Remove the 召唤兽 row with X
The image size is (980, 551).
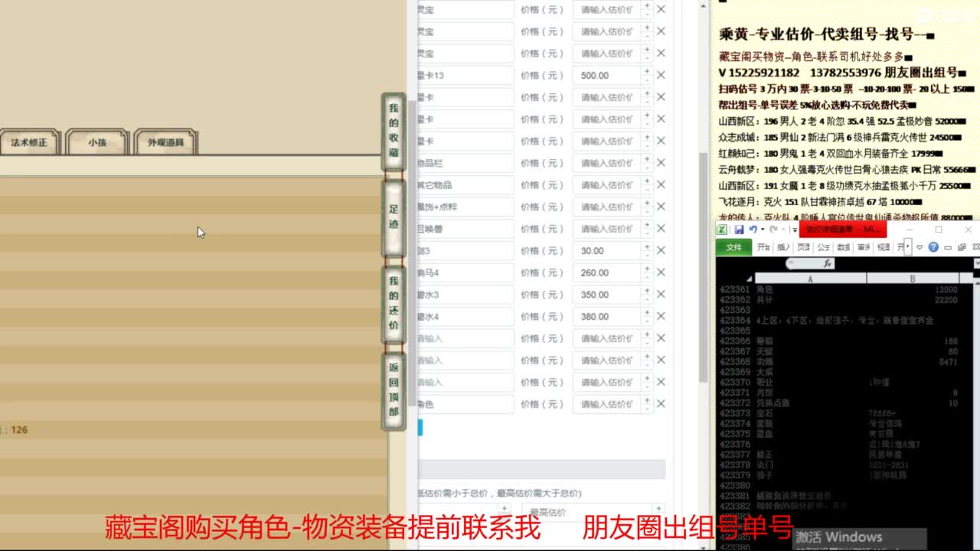tap(661, 229)
